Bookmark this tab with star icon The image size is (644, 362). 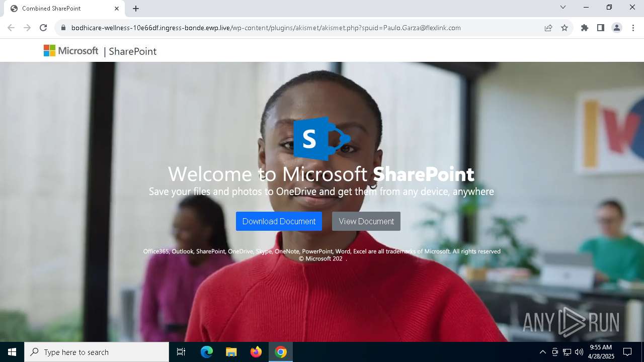coord(565,28)
